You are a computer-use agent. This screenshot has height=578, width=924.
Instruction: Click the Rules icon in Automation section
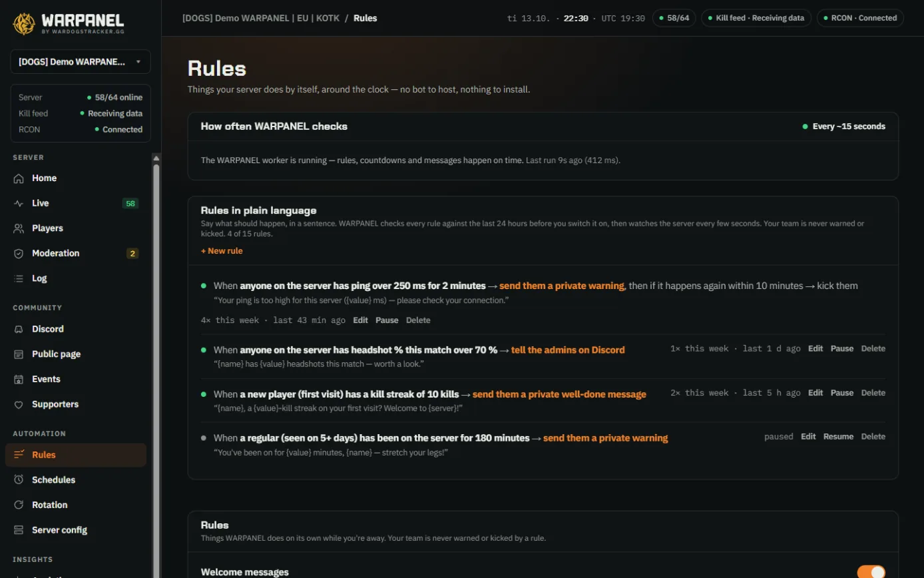(19, 455)
